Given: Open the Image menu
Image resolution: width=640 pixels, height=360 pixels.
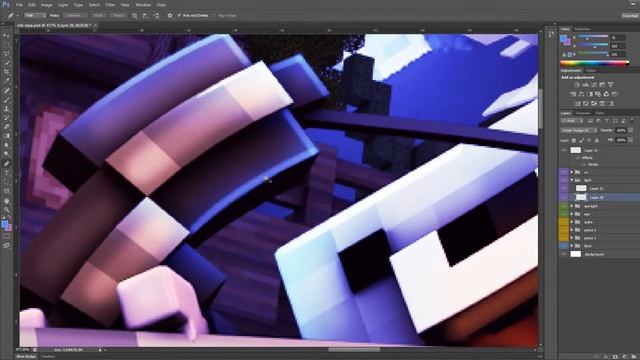Looking at the screenshot, I should (47, 5).
